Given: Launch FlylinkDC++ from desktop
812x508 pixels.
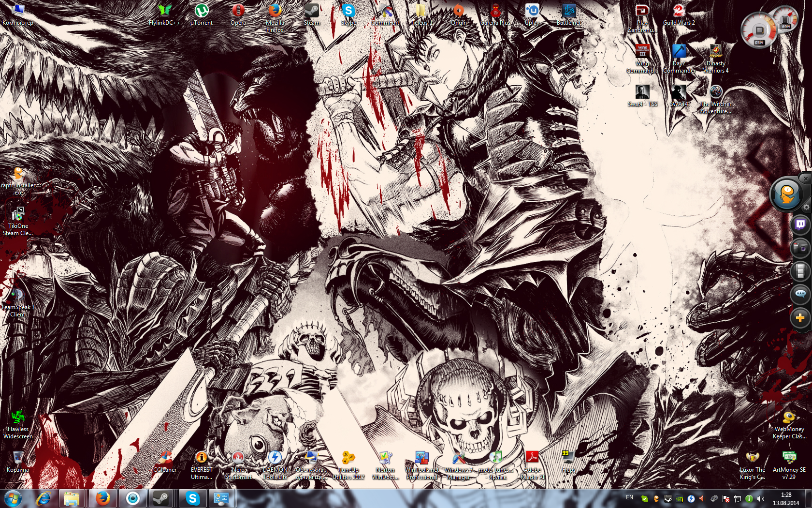Looking at the screenshot, I should click(x=164, y=15).
